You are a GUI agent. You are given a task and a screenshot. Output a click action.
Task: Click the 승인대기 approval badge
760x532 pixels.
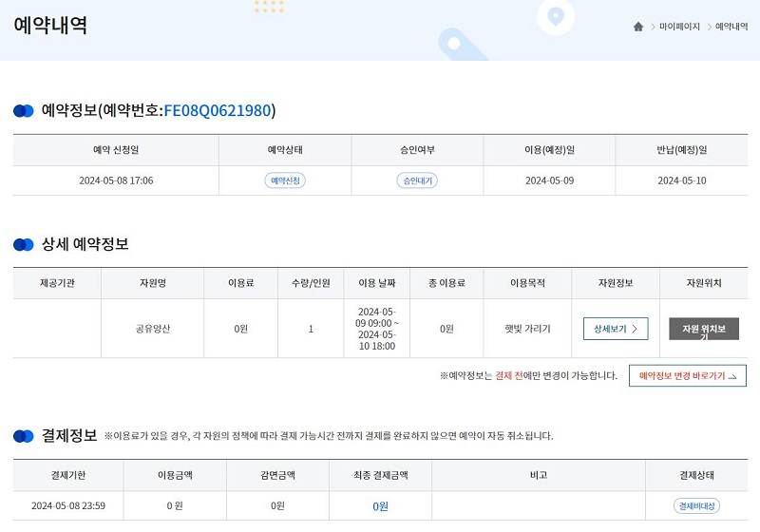(x=417, y=180)
